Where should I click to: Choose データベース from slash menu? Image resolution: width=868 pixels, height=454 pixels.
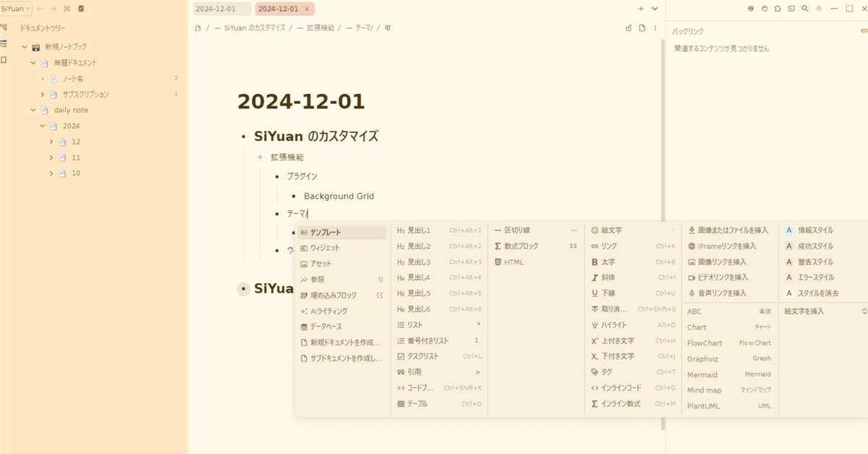pyautogui.click(x=341, y=327)
